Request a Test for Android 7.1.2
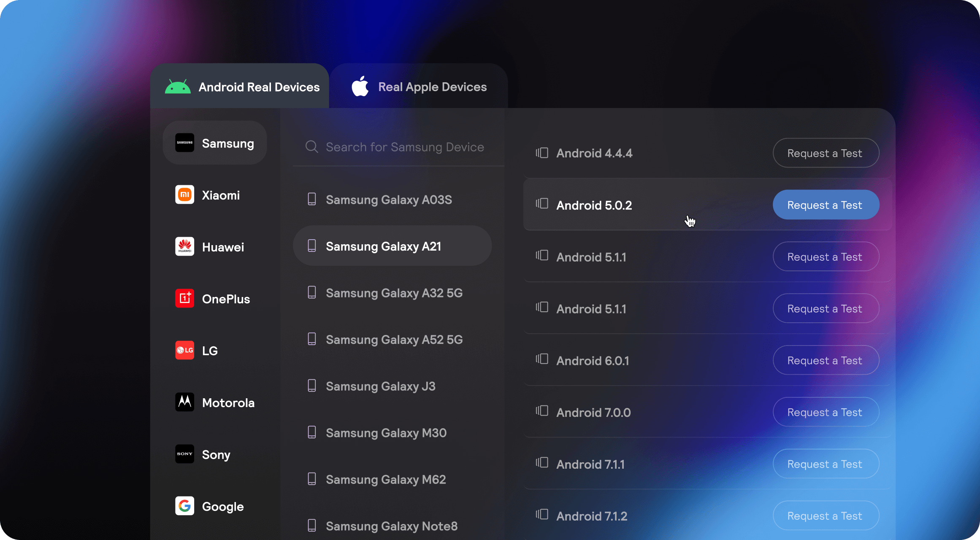Screen dimensions: 980x540 [x=826, y=516]
